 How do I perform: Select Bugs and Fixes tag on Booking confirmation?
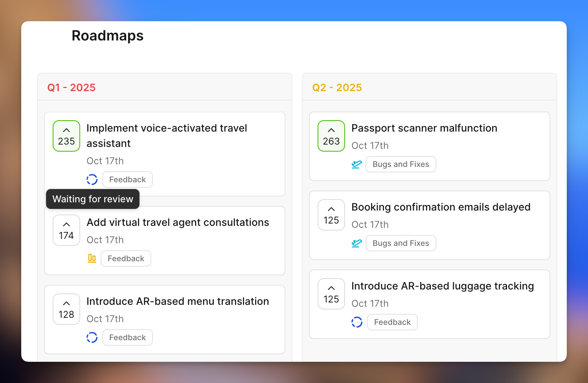point(401,243)
